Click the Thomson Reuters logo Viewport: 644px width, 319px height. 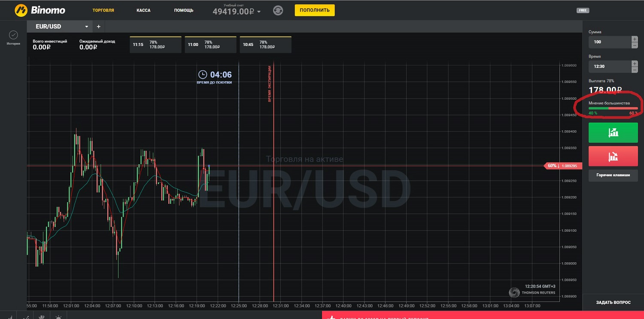click(x=514, y=292)
